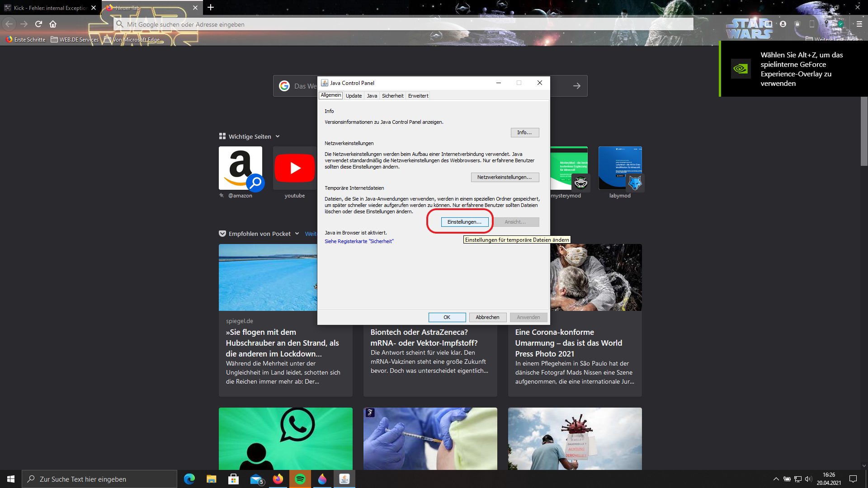Image resolution: width=868 pixels, height=488 pixels.
Task: Click the Firefox home icon
Action: (53, 24)
